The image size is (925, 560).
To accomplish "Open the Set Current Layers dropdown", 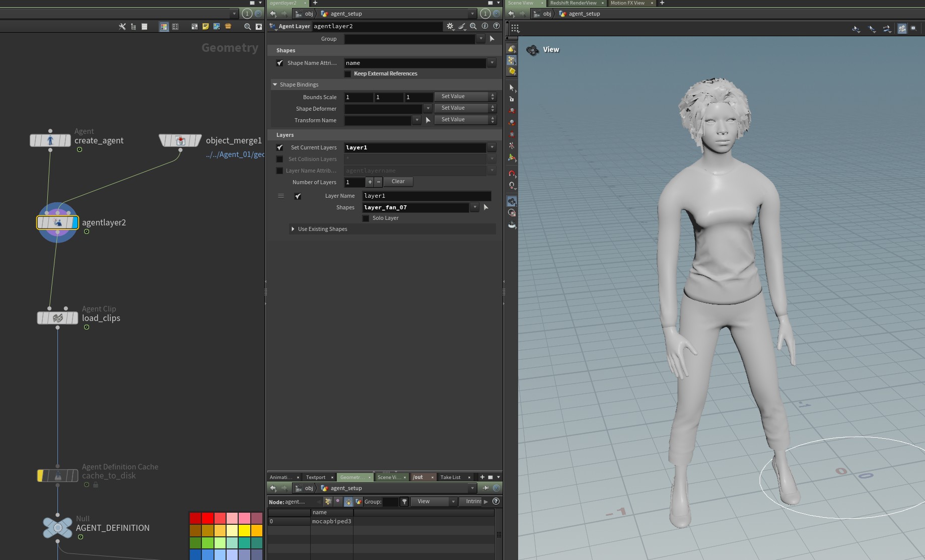I will tap(491, 147).
